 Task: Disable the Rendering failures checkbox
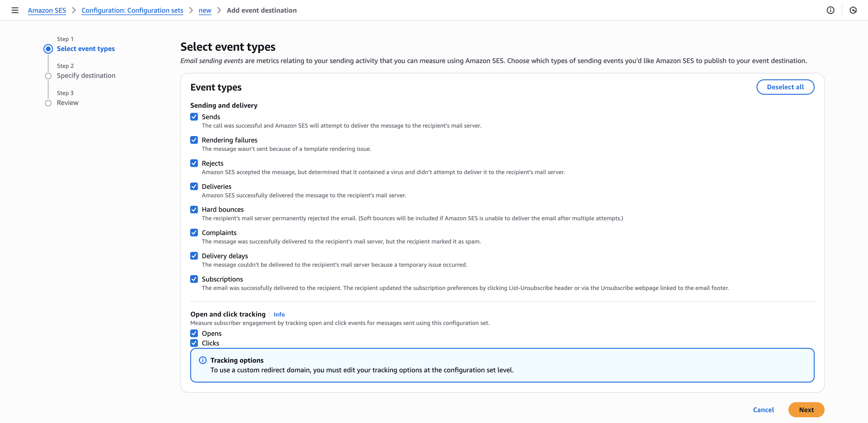click(194, 140)
